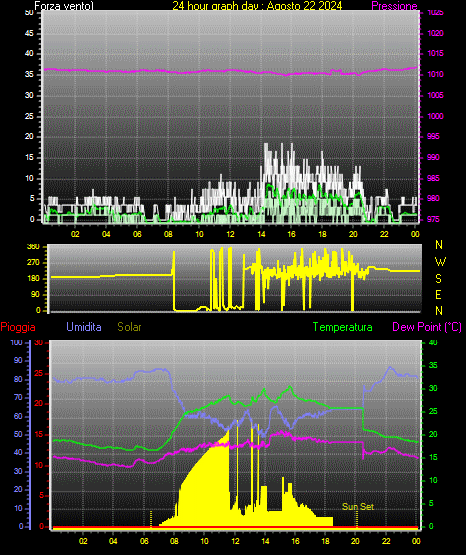Click the Dew Point (°C) legend label
The height and width of the screenshot is (555, 466).
427,327
